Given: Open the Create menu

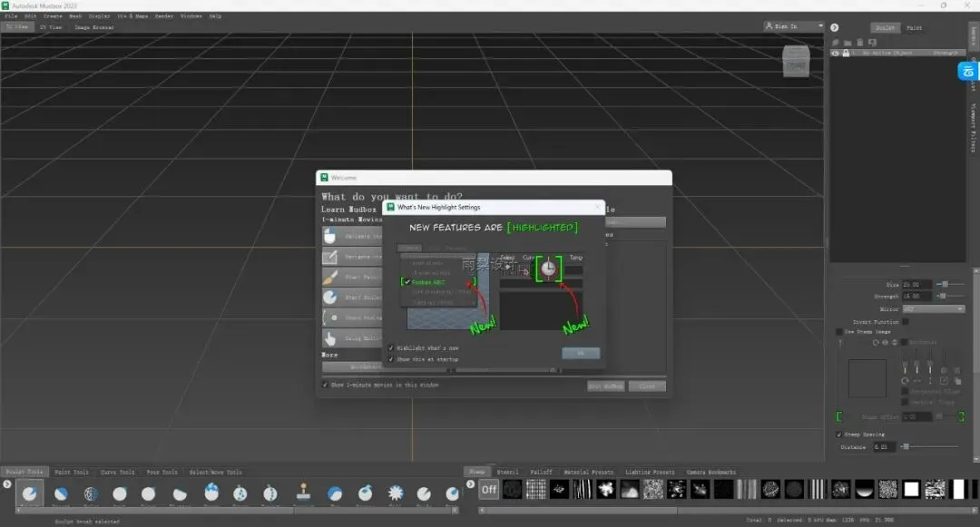Looking at the screenshot, I should click(x=53, y=16).
